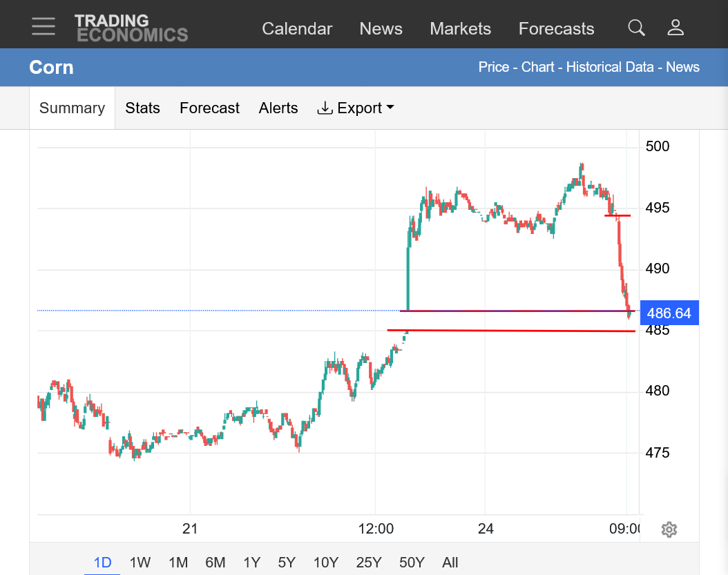Select the 5Y time range
The width and height of the screenshot is (728, 575).
point(287,563)
